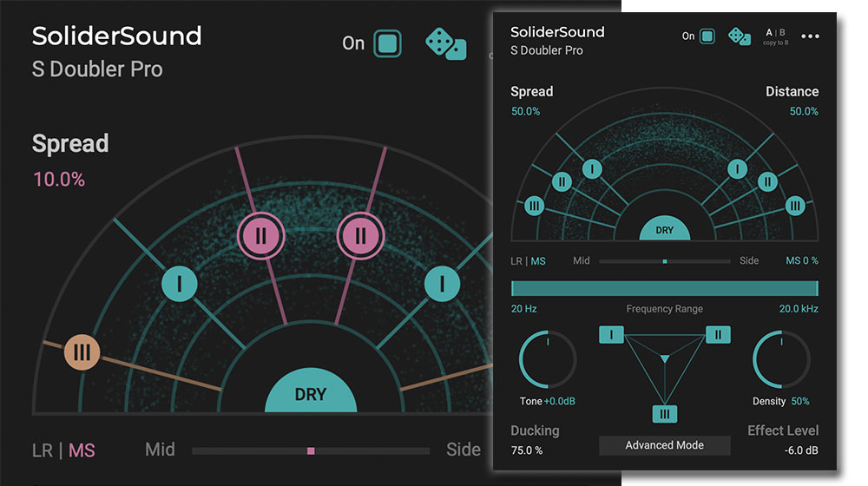
Task: Click the MS 0 % value
Action: click(801, 260)
